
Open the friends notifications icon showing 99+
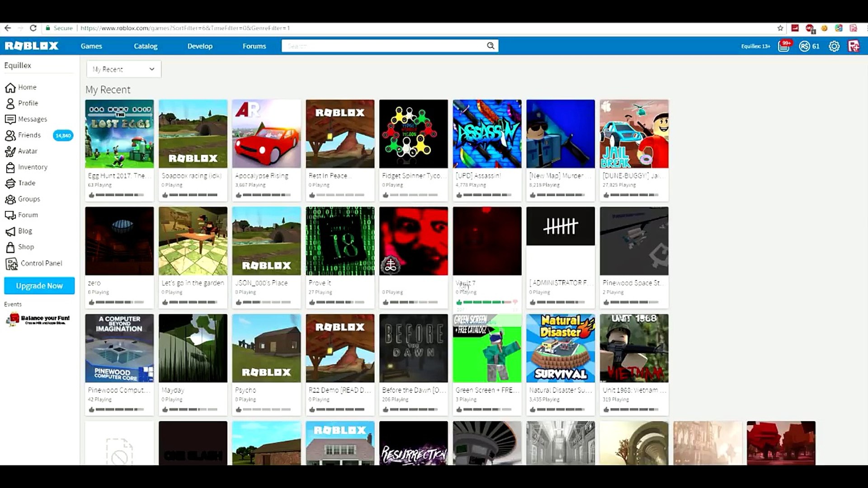(x=783, y=46)
